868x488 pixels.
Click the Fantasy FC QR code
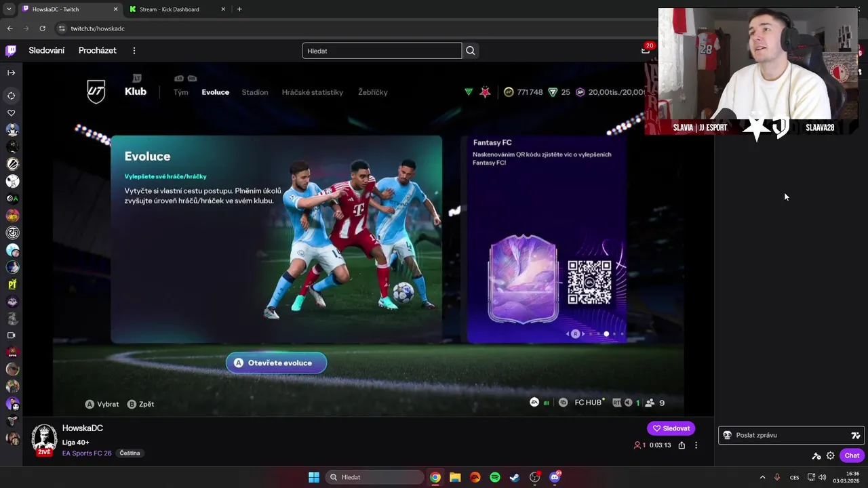pos(589,282)
